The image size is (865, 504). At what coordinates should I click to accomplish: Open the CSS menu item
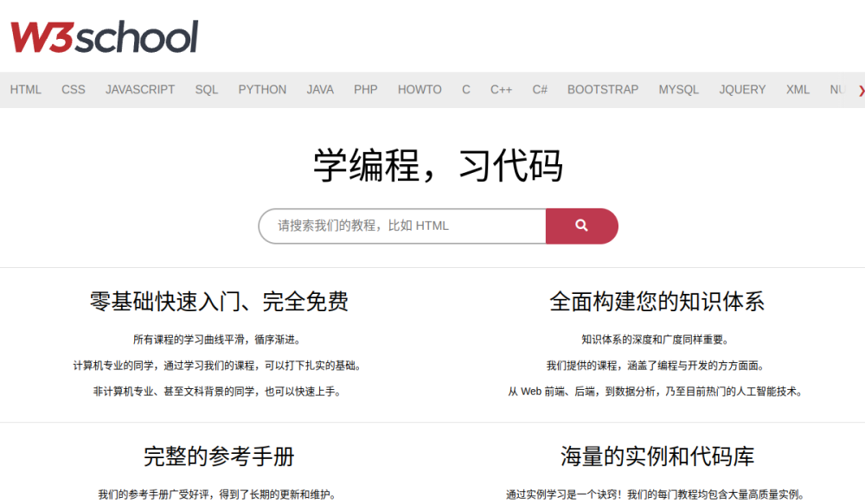[x=74, y=90]
